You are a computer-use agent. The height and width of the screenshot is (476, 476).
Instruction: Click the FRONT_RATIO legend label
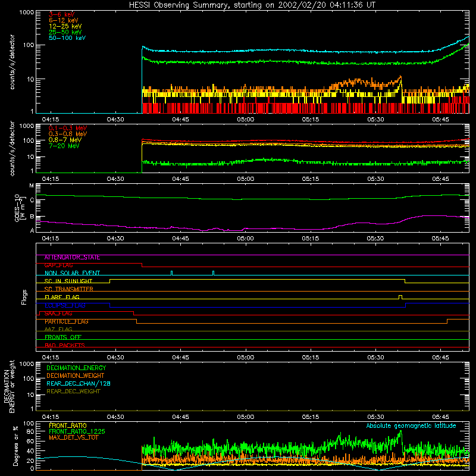coord(68,425)
